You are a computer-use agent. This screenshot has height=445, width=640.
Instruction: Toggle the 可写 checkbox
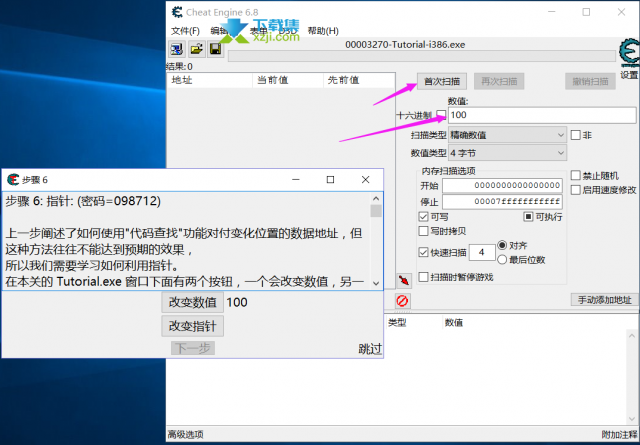424,217
